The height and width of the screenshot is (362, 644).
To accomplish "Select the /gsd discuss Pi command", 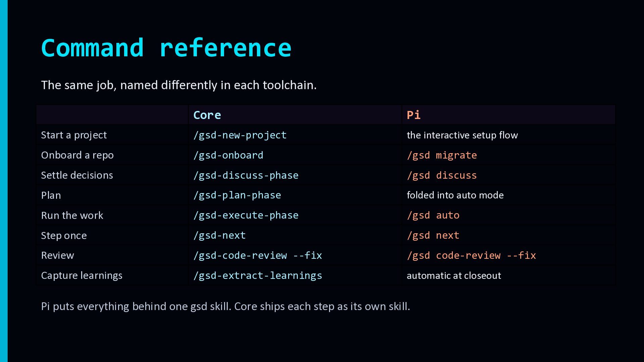I will click(x=442, y=175).
